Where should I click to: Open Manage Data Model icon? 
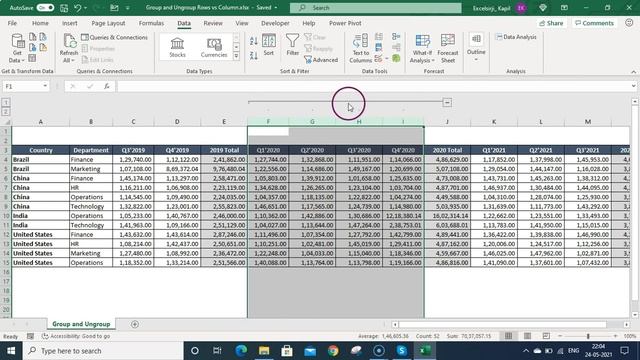pos(396,58)
